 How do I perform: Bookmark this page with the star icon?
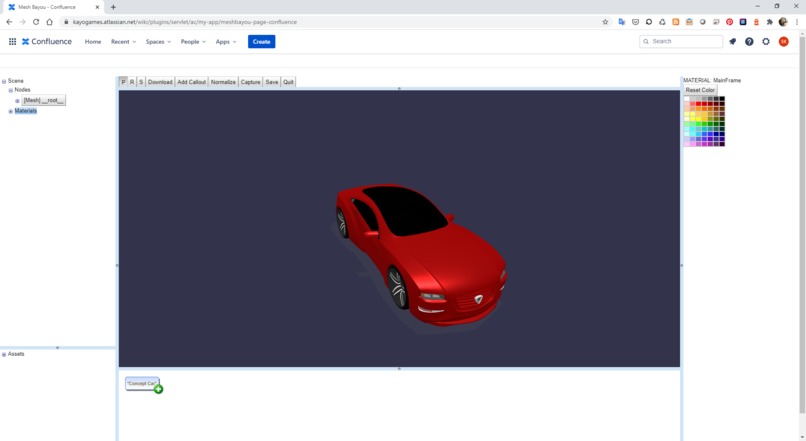pyautogui.click(x=605, y=22)
